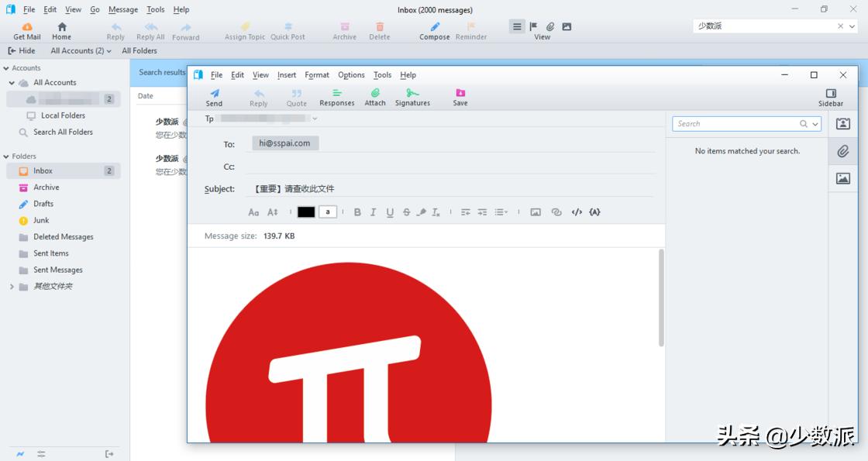The image size is (868, 461).
Task: Open the compose window Tools menu
Action: pos(382,74)
